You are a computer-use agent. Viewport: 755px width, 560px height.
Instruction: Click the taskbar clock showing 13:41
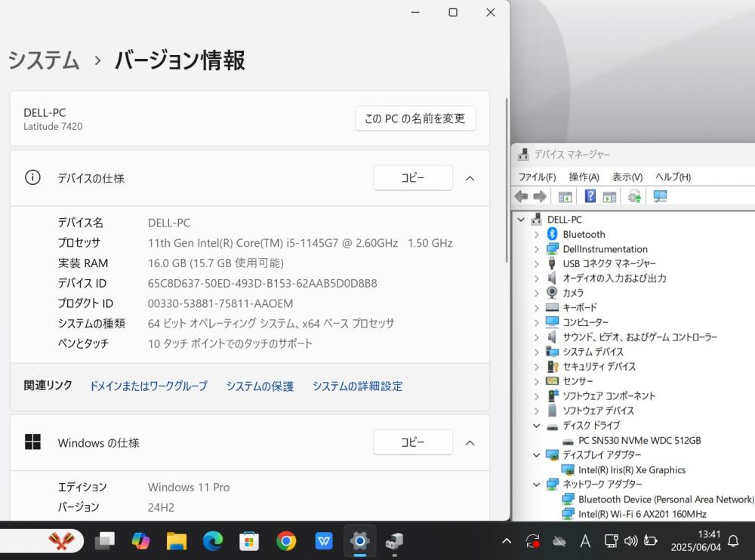[696, 540]
